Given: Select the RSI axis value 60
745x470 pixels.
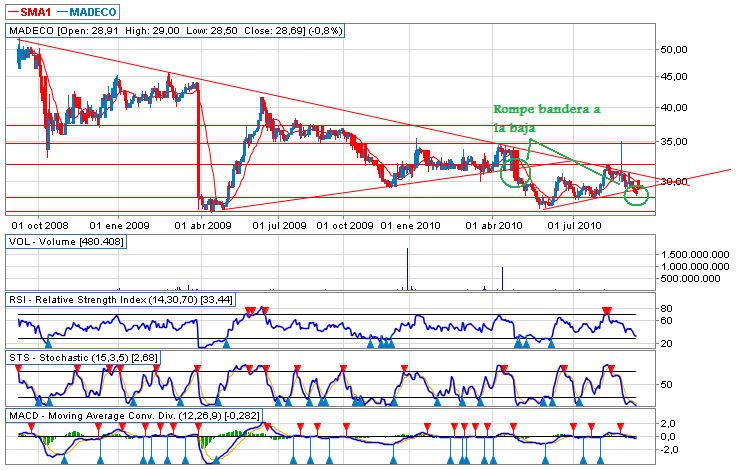Looking at the screenshot, I should [x=667, y=321].
